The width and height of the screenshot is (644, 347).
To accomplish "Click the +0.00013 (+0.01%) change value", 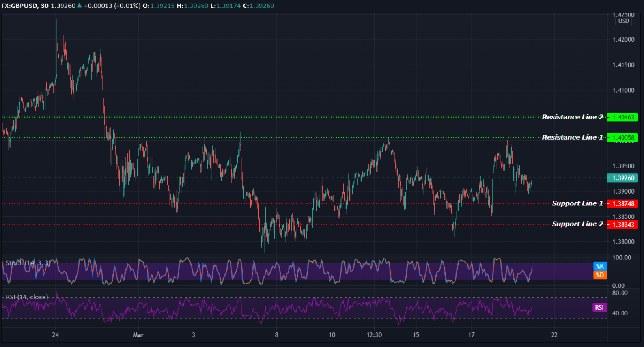I will coord(112,6).
